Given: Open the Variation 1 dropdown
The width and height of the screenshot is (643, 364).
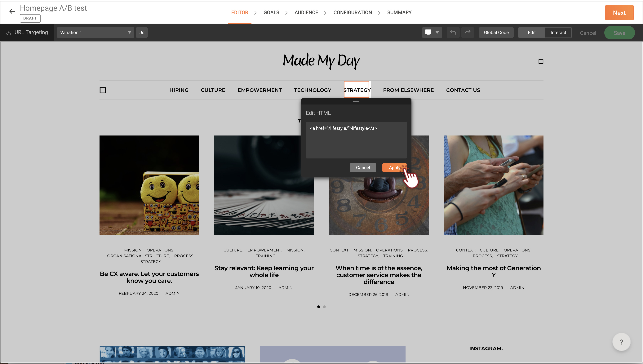Looking at the screenshot, I should point(95,33).
